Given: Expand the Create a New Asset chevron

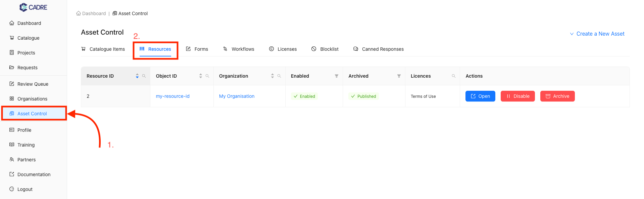Looking at the screenshot, I should tap(572, 34).
